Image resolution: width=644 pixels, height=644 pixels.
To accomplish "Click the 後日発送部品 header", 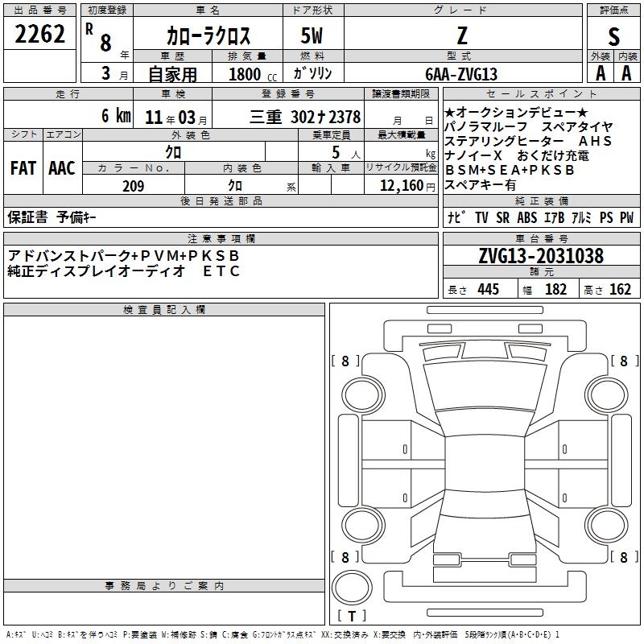I will point(221,200).
